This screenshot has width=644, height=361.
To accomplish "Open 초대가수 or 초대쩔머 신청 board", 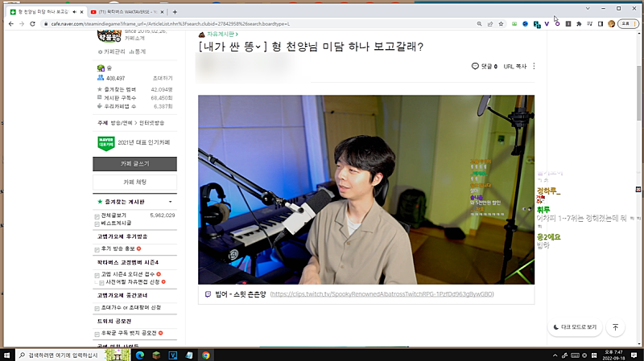I will click(131, 308).
